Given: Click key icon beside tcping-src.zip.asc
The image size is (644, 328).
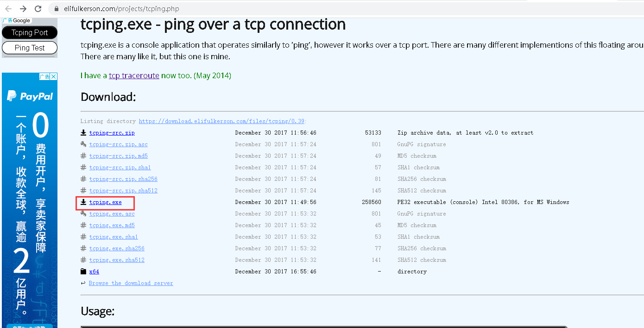Looking at the screenshot, I should (x=83, y=144).
